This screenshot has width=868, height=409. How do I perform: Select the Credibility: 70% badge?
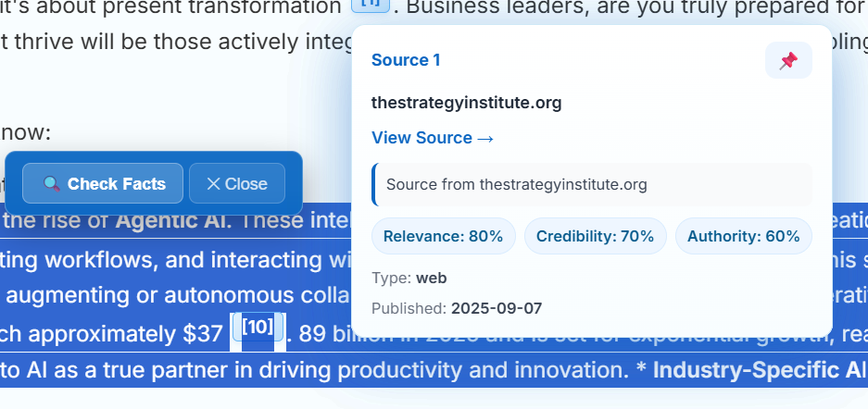point(595,236)
